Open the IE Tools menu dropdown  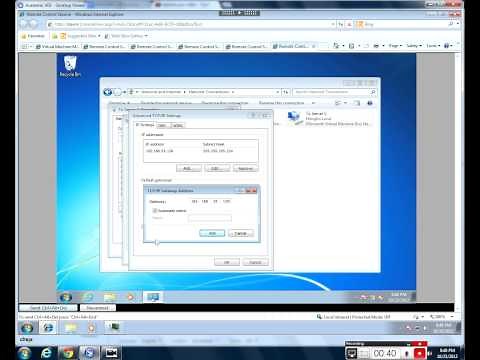tap(433, 46)
